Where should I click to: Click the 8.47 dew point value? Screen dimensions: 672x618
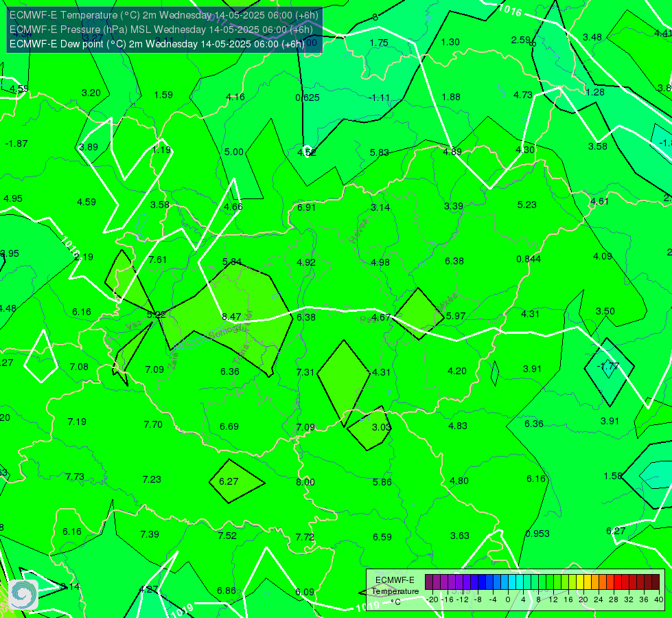click(x=231, y=317)
